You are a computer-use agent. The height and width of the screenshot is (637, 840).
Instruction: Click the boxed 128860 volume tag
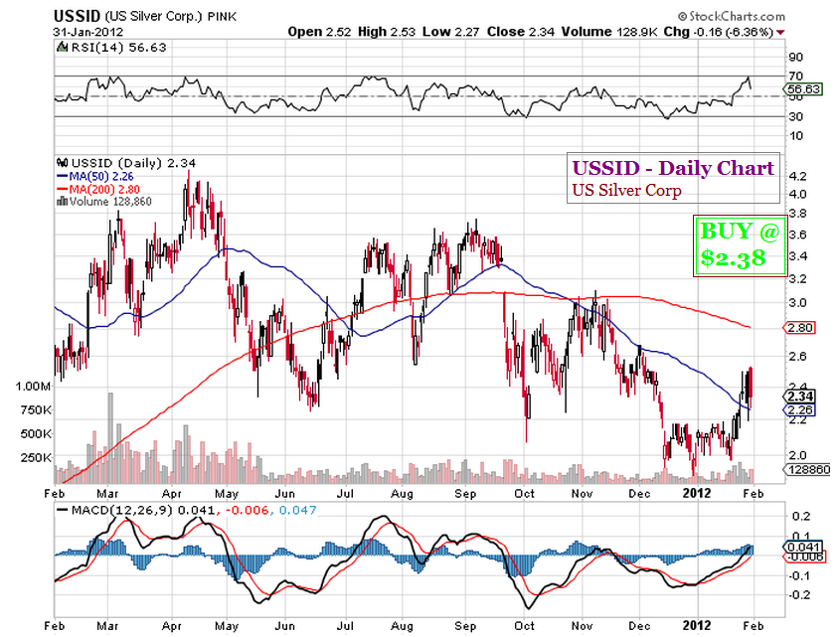(808, 470)
